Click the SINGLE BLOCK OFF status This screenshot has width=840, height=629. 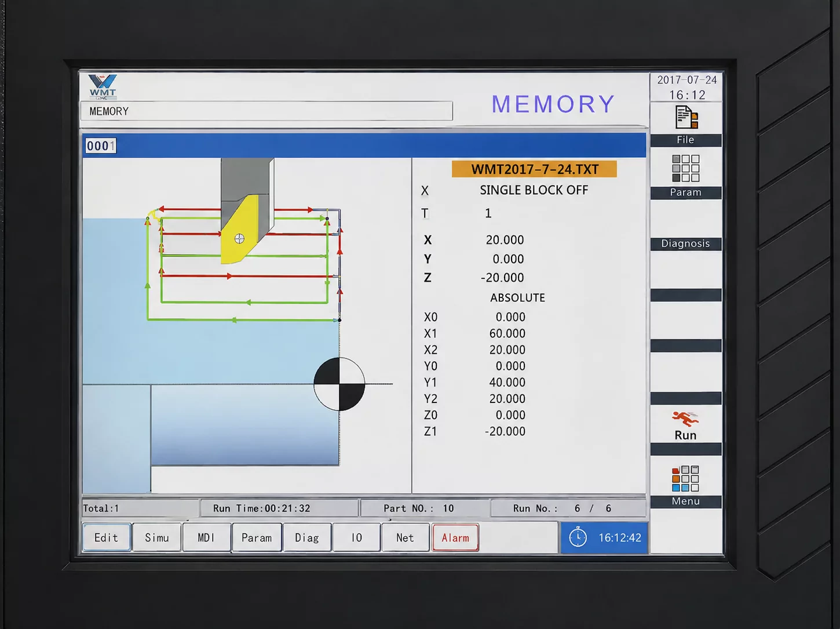[x=534, y=190]
